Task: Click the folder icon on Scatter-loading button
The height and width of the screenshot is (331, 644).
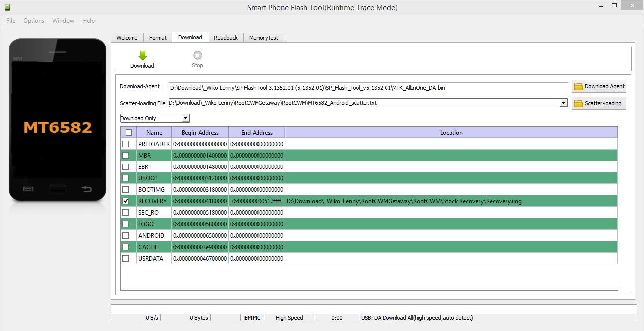Action: click(x=578, y=103)
